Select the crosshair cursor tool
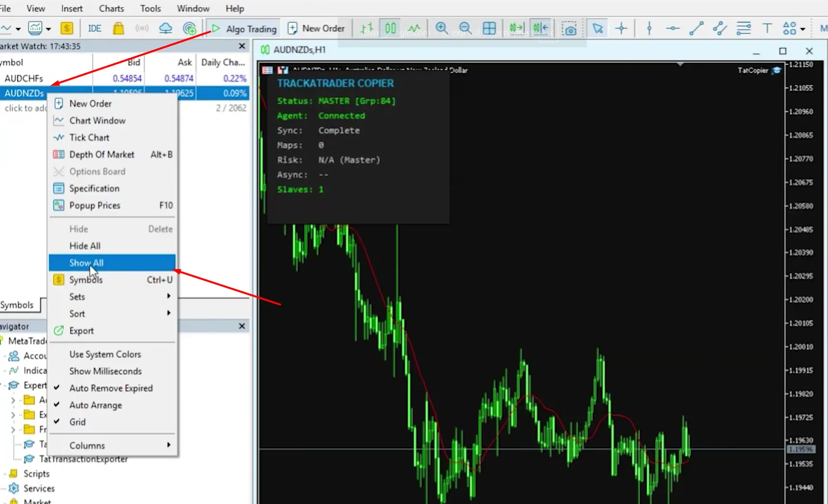This screenshot has height=504, width=828. point(621,28)
